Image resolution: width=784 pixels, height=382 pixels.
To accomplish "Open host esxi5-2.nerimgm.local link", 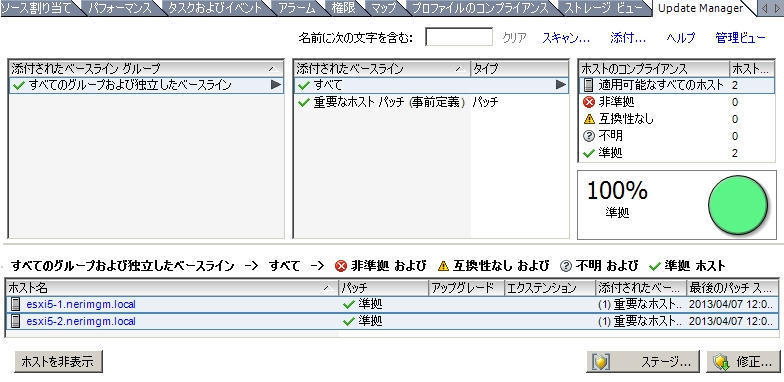I will 80,321.
